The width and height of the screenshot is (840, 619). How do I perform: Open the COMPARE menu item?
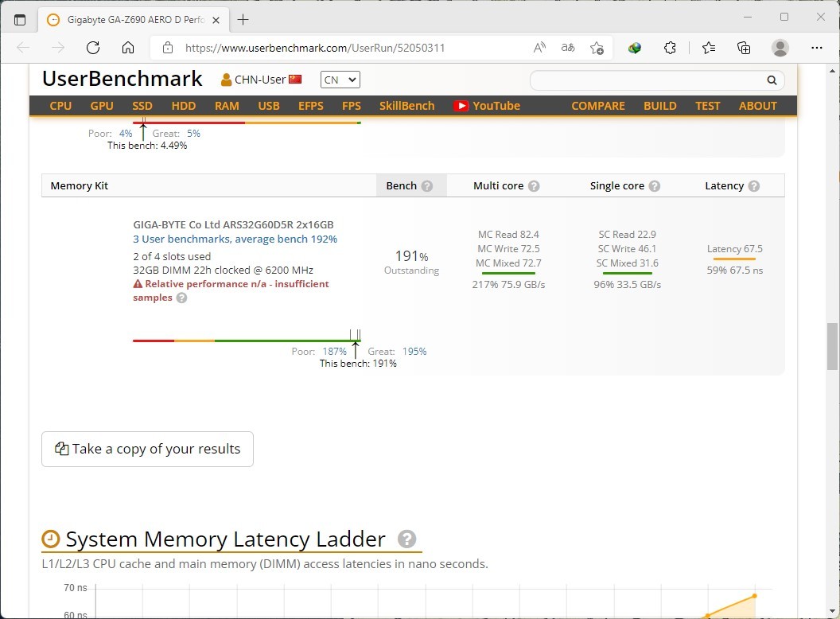(598, 106)
